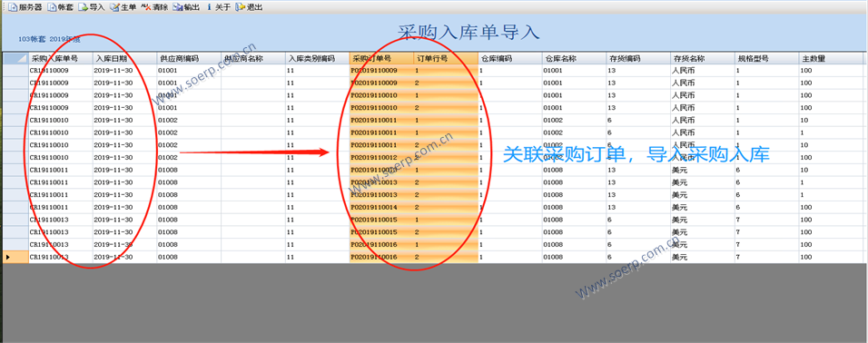This screenshot has width=868, height=343.
Task: Click the grid select-all corner cell
Action: (x=15, y=58)
